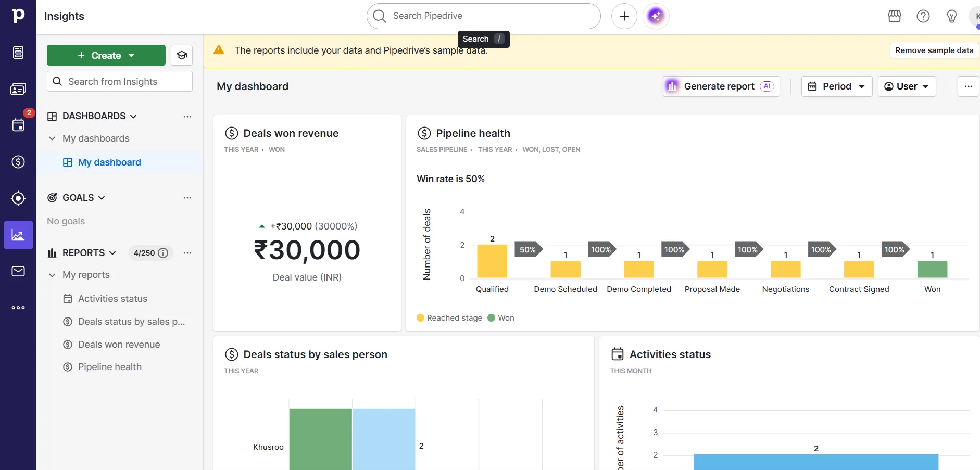Viewport: 980px width, 470px height.
Task: Open the DASHBOARDS section three-dot menu
Action: (187, 117)
